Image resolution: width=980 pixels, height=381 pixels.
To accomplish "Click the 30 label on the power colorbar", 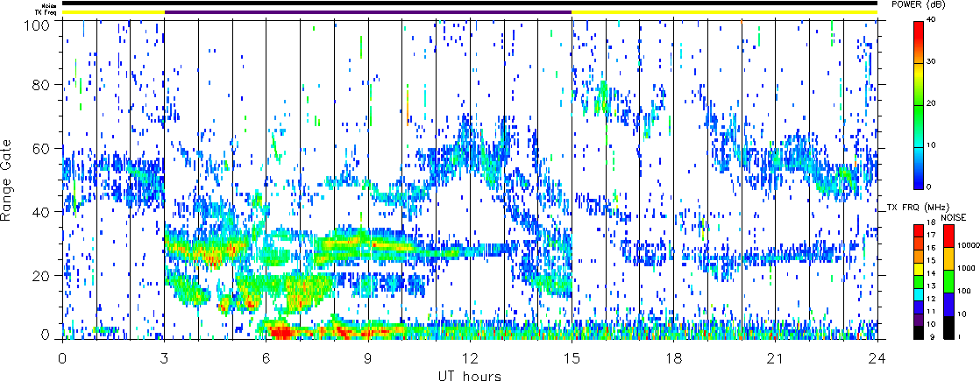I will point(931,62).
